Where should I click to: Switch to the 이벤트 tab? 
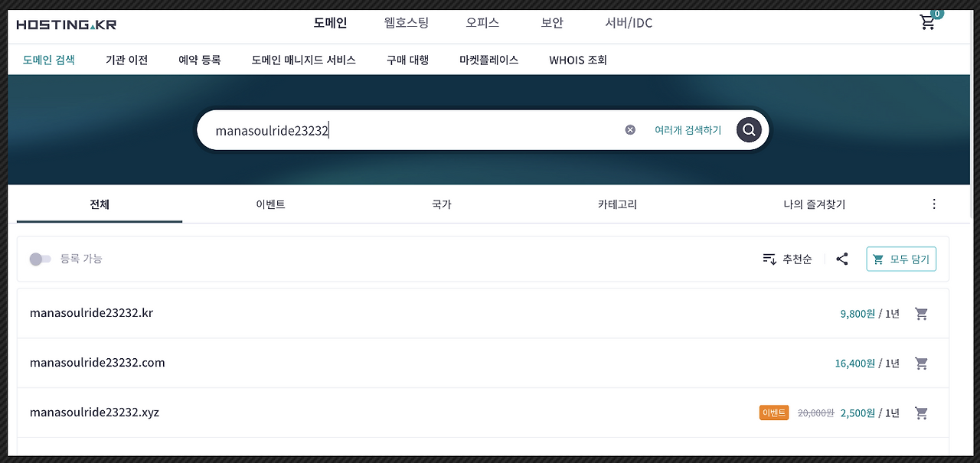269,204
